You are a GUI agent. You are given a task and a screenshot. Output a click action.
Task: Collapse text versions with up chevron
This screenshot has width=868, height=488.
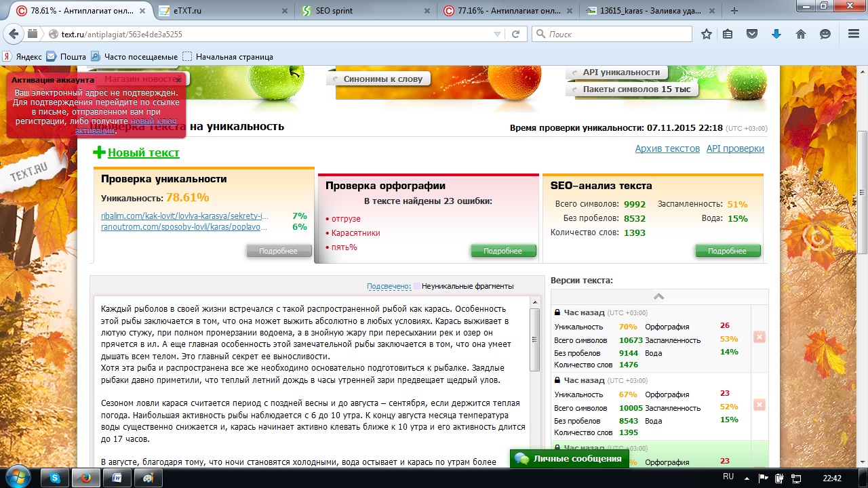tap(658, 297)
